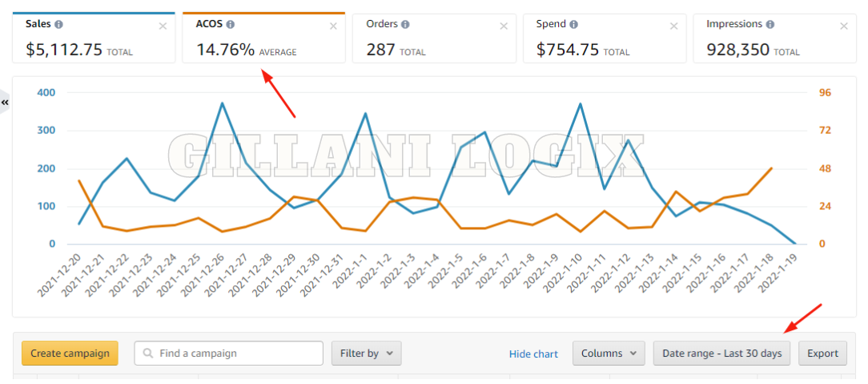Image resolution: width=868 pixels, height=384 pixels.
Task: Change Date range - Last 30 days
Action: pyautogui.click(x=721, y=354)
